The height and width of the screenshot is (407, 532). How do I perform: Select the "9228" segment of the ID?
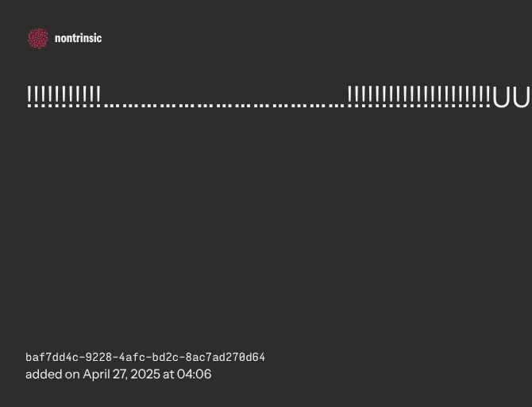(x=97, y=358)
